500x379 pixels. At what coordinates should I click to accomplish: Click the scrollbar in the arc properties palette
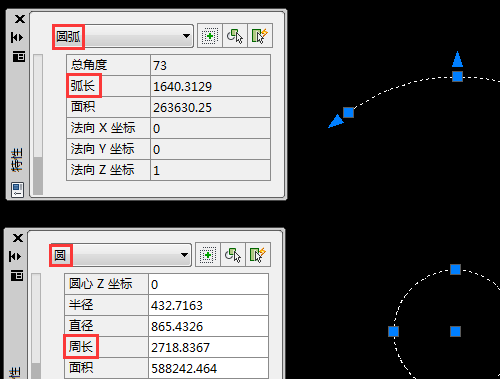[x=38, y=124]
